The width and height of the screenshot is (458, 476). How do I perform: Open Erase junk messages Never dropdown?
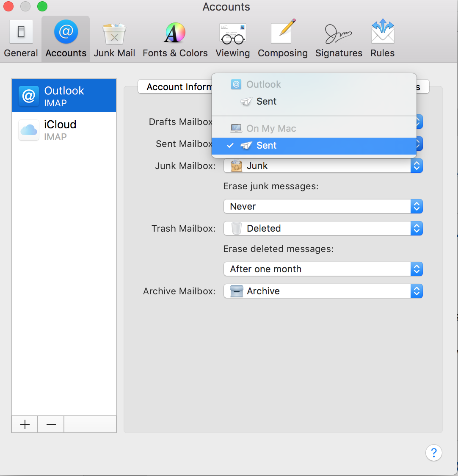(x=323, y=206)
